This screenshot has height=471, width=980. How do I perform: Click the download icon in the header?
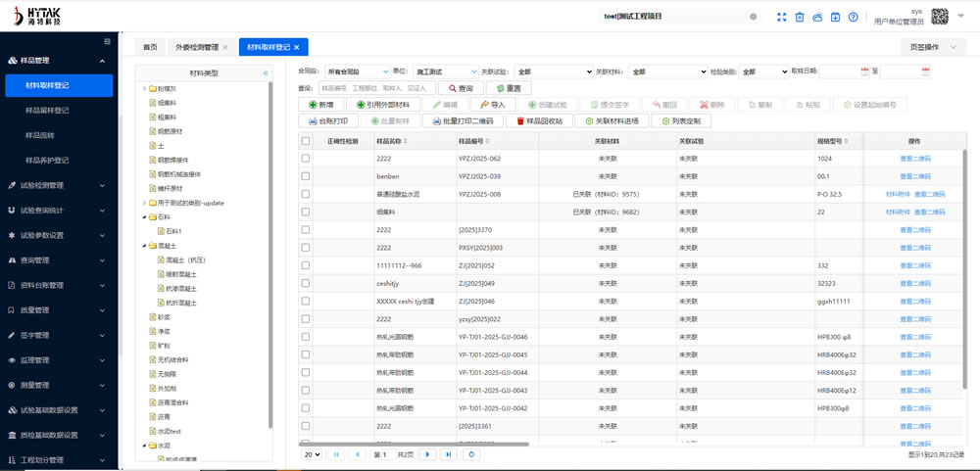tap(835, 18)
